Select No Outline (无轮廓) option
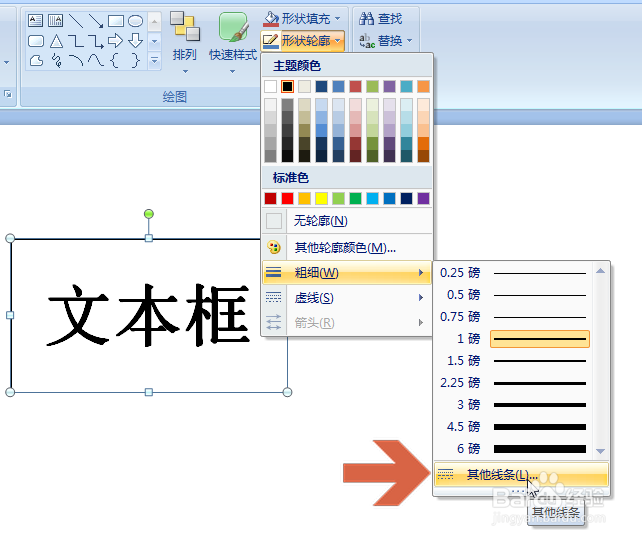The height and width of the screenshot is (540, 642). coord(347,221)
